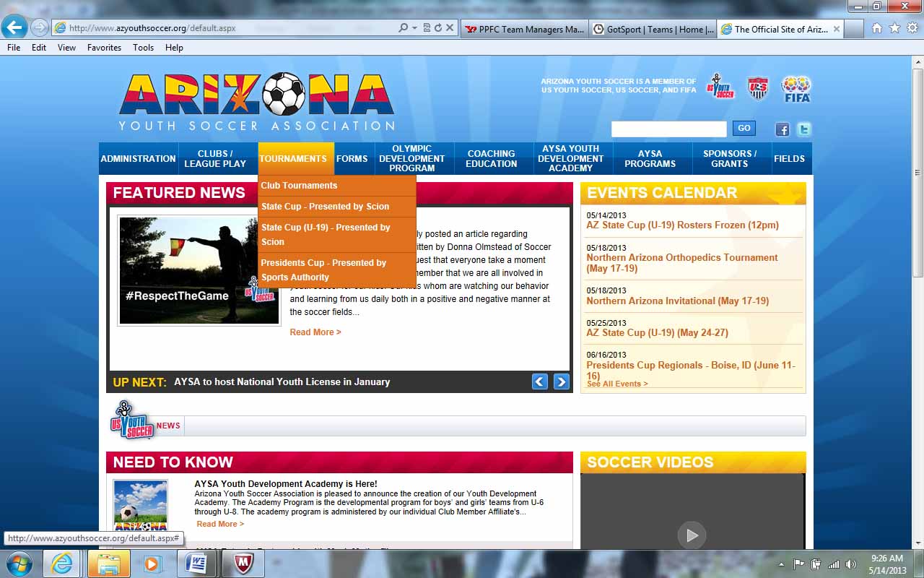Select State Cup - Presented by Scion
This screenshot has width=924, height=578.
[x=337, y=207]
